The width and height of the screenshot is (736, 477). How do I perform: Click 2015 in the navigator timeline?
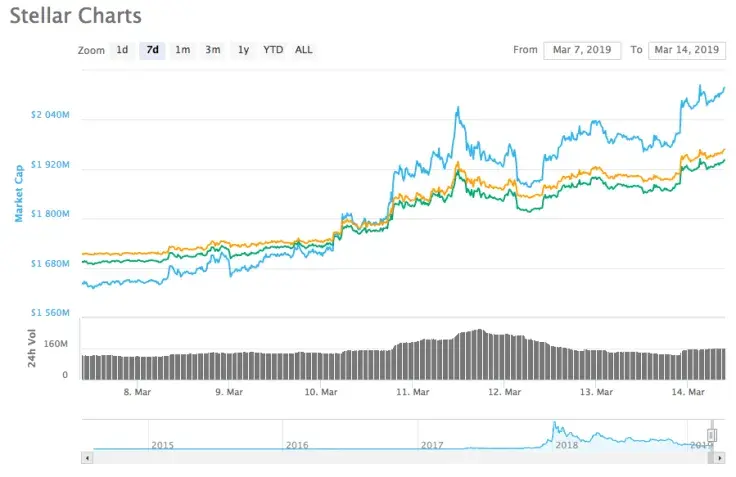[x=161, y=445]
